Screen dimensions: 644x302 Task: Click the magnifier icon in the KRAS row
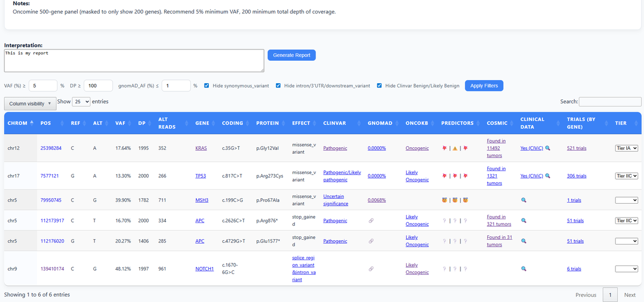(x=547, y=148)
